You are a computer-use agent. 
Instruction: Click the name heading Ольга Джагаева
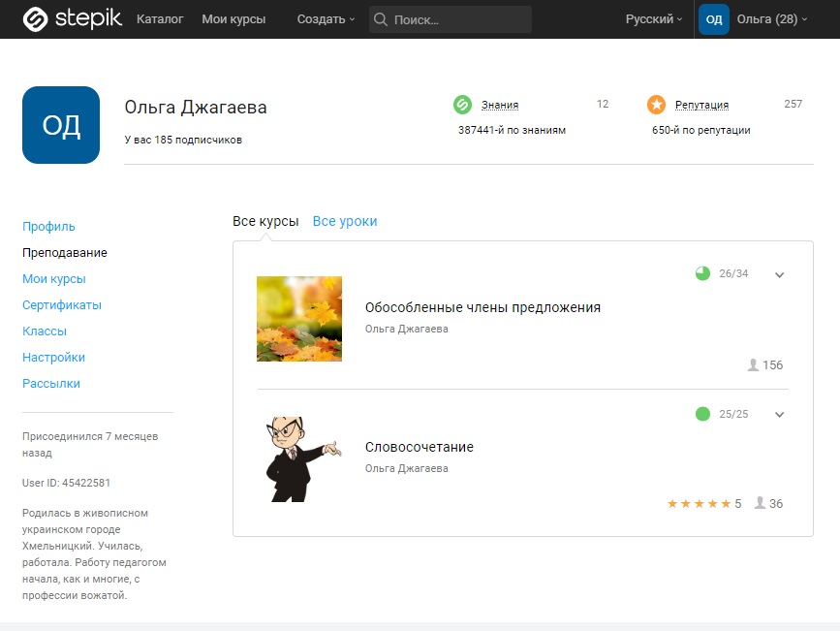(196, 108)
